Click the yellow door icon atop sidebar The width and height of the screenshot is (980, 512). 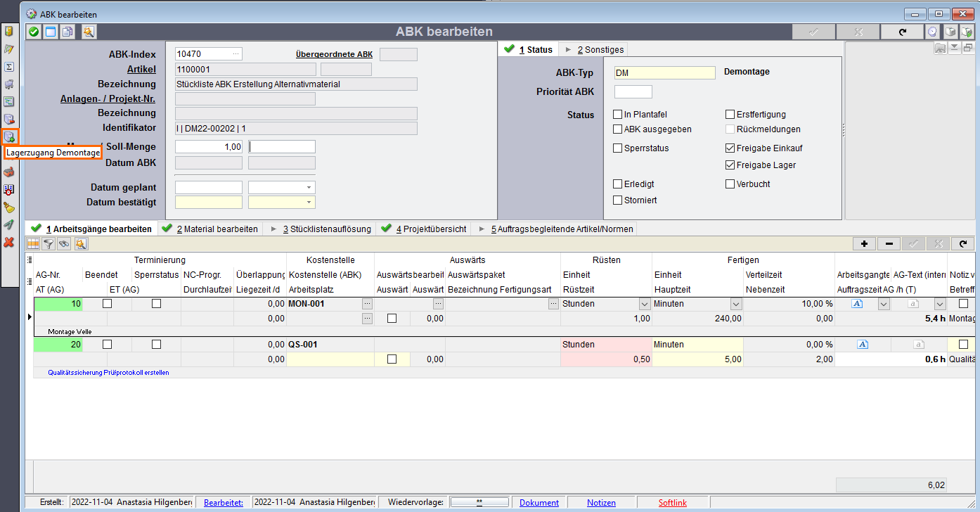tap(9, 32)
